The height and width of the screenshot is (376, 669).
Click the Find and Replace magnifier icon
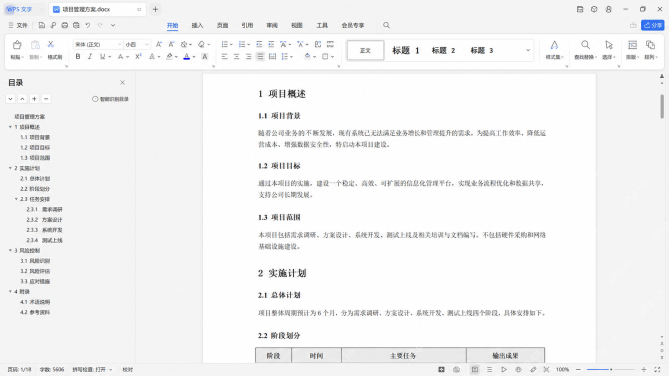[x=585, y=45]
